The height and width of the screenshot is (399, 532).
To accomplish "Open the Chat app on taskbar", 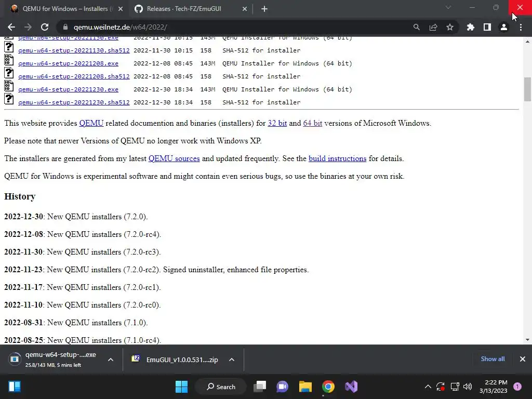I will 282,387.
